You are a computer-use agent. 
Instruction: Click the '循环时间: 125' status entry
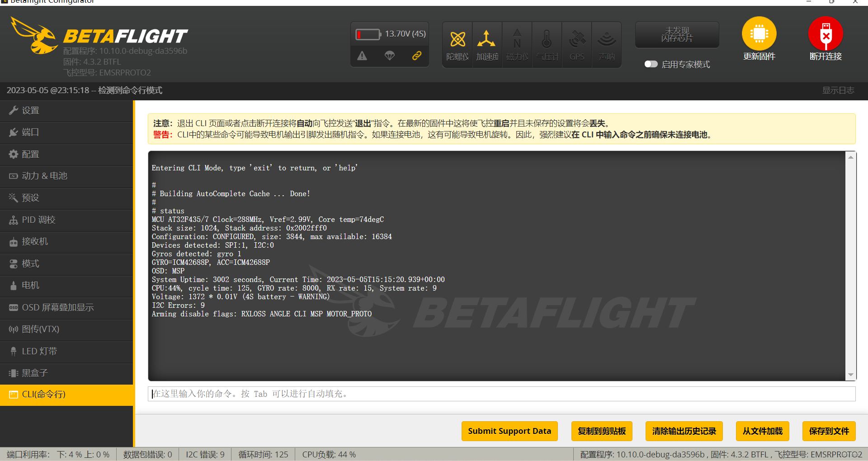point(263,454)
